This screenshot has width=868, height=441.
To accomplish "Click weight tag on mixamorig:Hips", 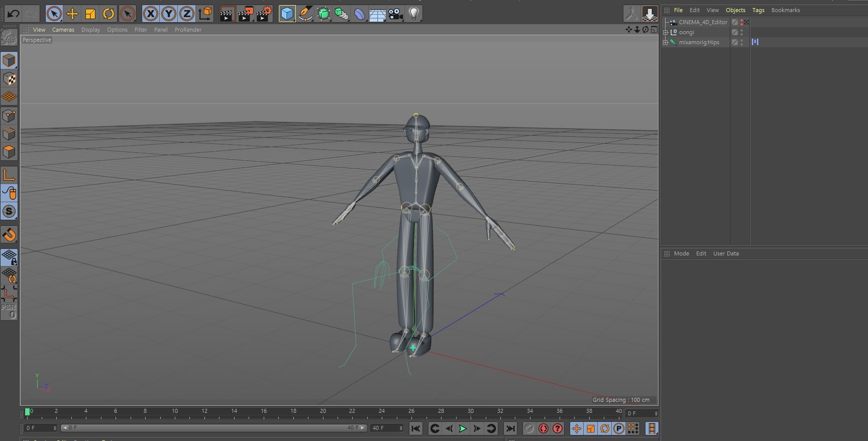I will point(755,42).
